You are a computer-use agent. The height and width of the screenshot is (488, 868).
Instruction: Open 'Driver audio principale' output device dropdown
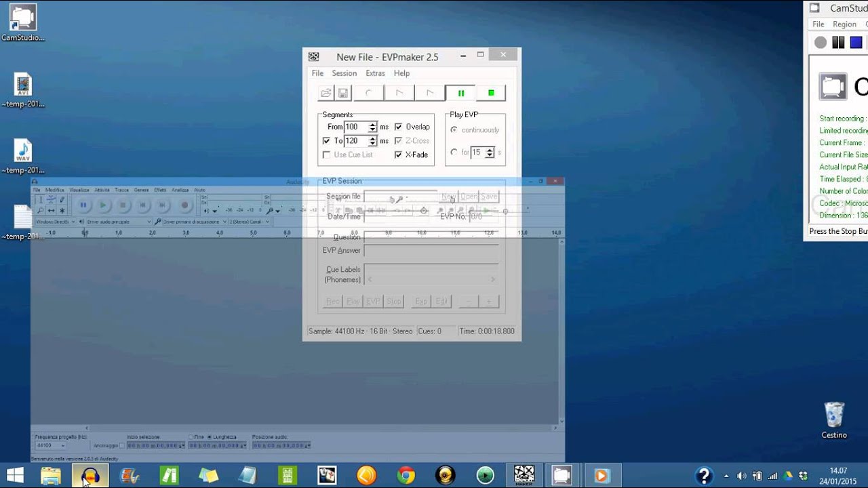[x=119, y=222]
